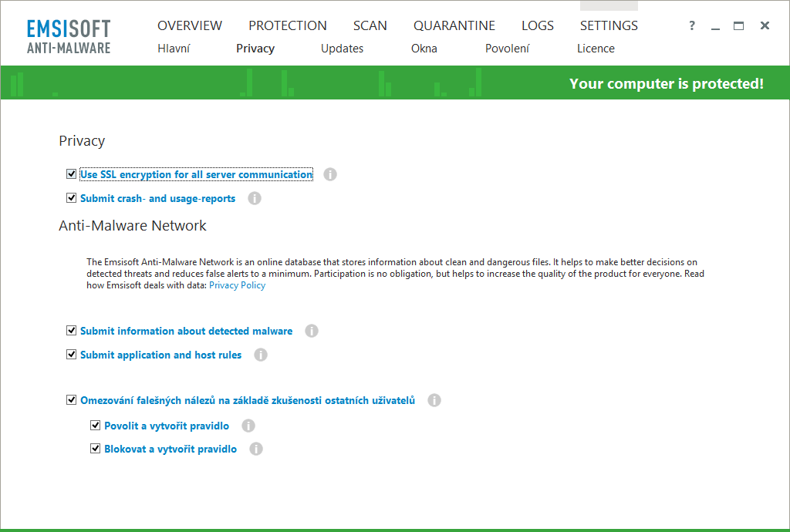Viewport: 790px width, 532px height.
Task: Click the 'Anti-Malware Network' heading
Action: tap(133, 225)
